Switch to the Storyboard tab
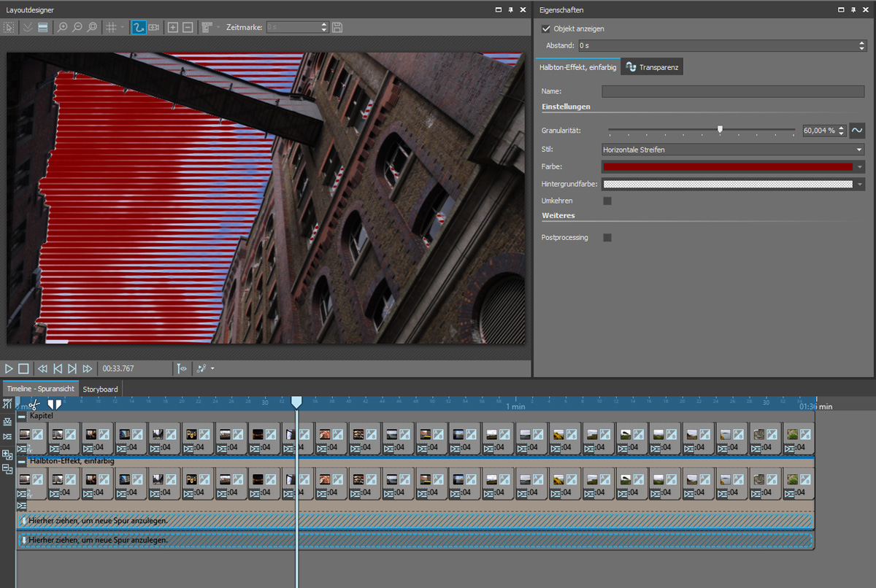This screenshot has height=588, width=876. click(100, 389)
